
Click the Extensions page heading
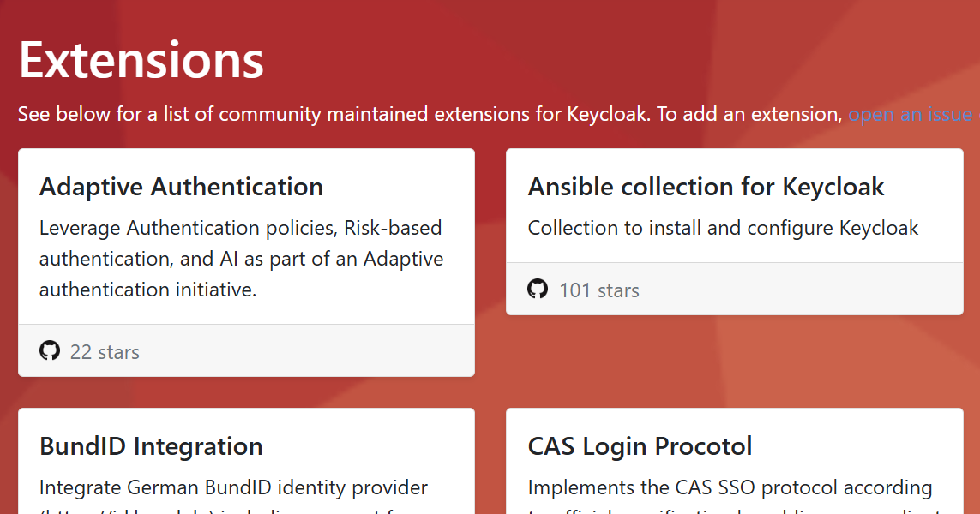(x=141, y=60)
